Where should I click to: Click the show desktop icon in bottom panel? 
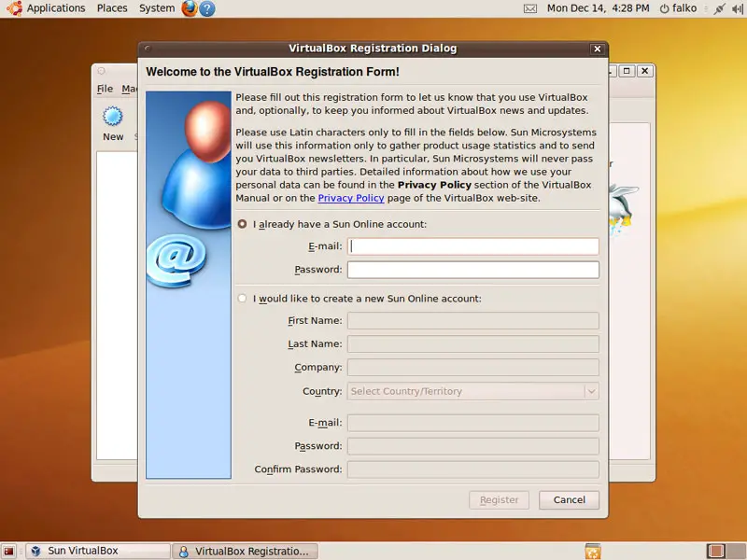(x=9, y=551)
